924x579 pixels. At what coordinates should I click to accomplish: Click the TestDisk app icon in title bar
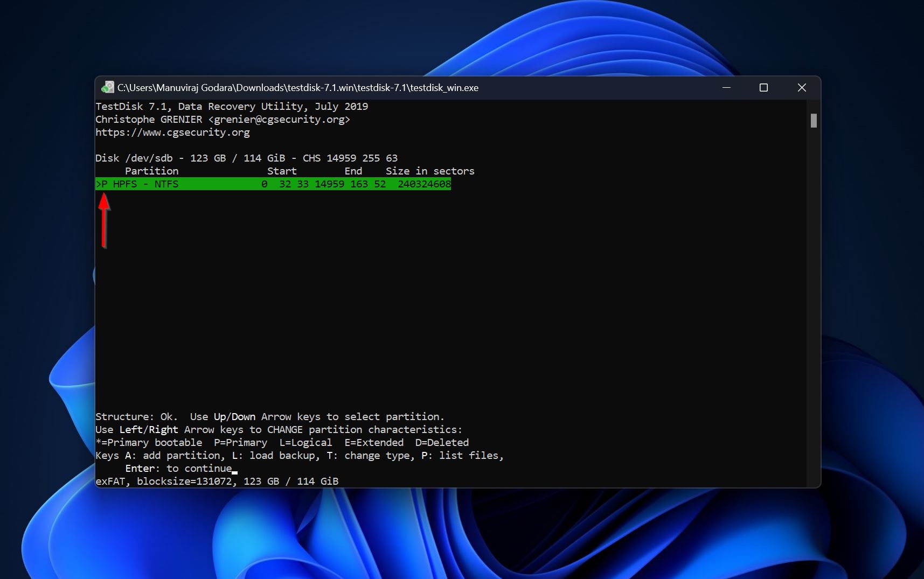click(108, 87)
